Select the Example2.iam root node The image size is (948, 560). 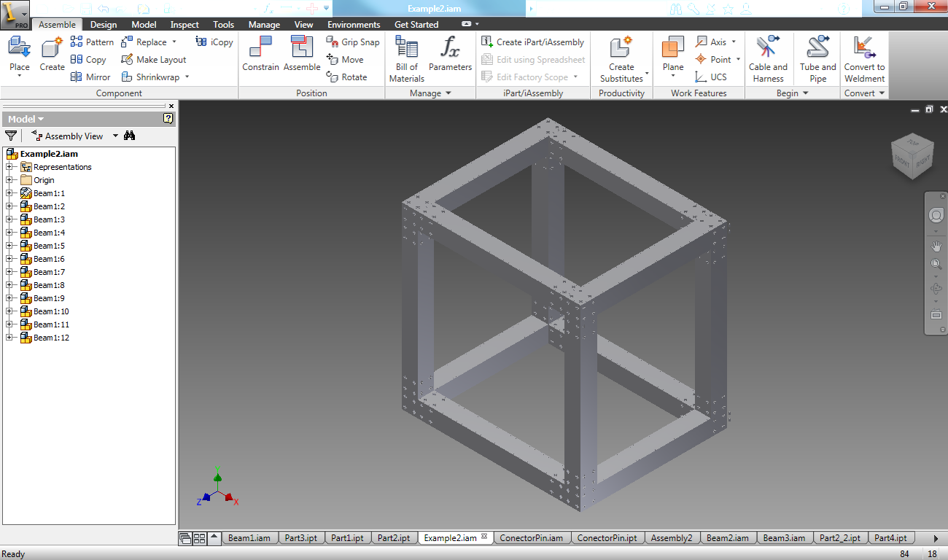tap(49, 154)
